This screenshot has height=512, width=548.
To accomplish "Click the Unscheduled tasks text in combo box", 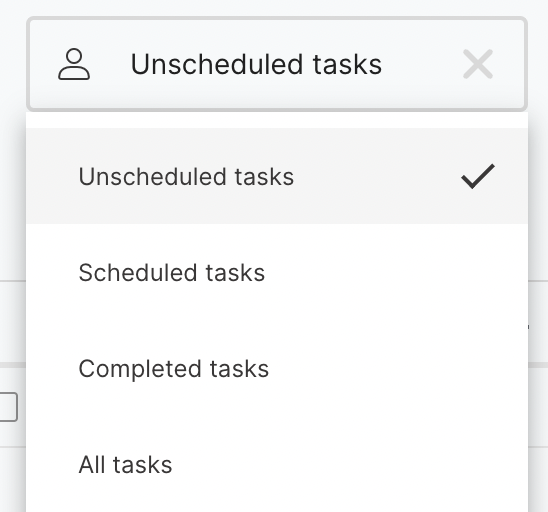I will pyautogui.click(x=256, y=64).
